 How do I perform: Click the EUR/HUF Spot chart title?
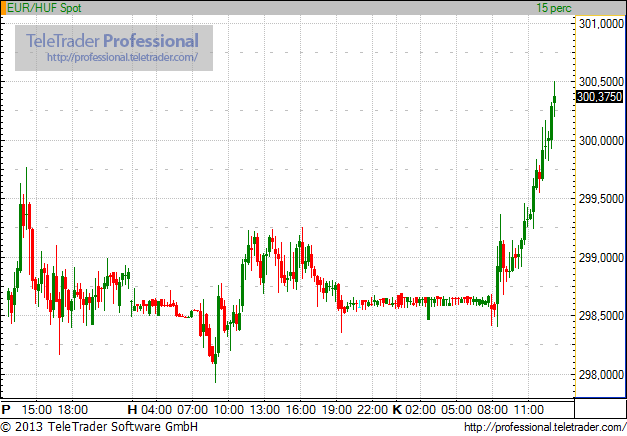44,8
